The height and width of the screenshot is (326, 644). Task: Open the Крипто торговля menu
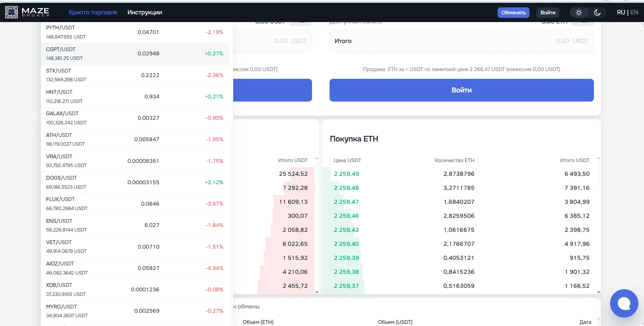[93, 12]
